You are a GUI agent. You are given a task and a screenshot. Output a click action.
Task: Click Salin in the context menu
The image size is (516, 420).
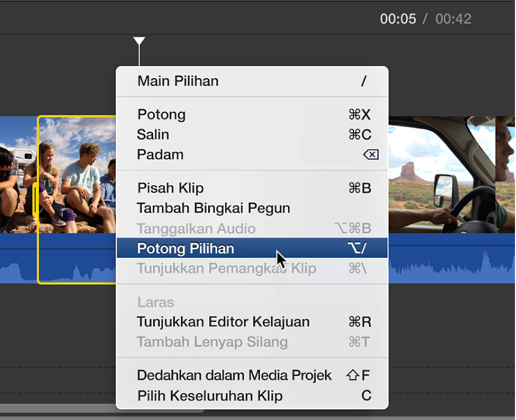click(x=153, y=135)
